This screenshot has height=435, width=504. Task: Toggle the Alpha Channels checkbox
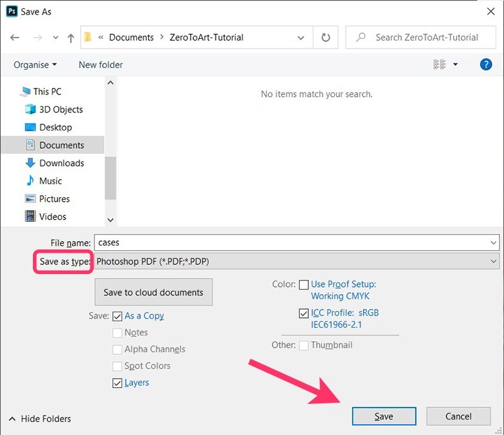point(117,350)
